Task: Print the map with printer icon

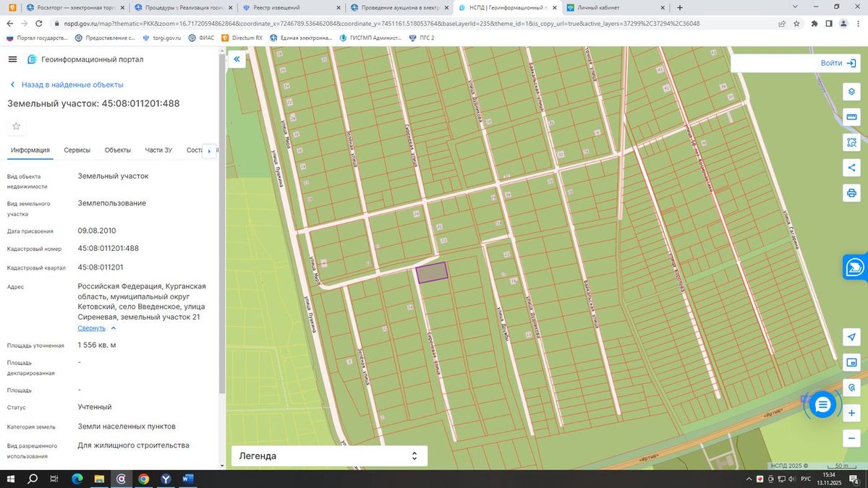Action: (x=852, y=193)
